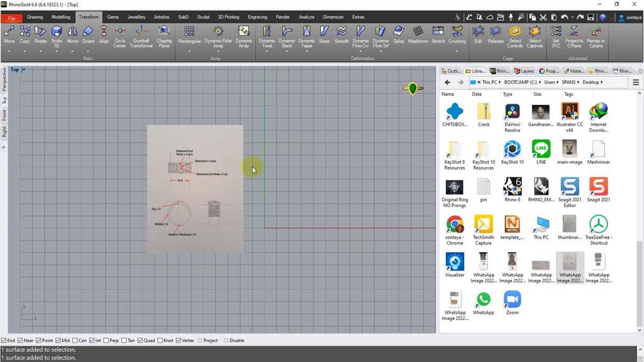Click the Cut scissors icon
644x362 pixels.
543,17
